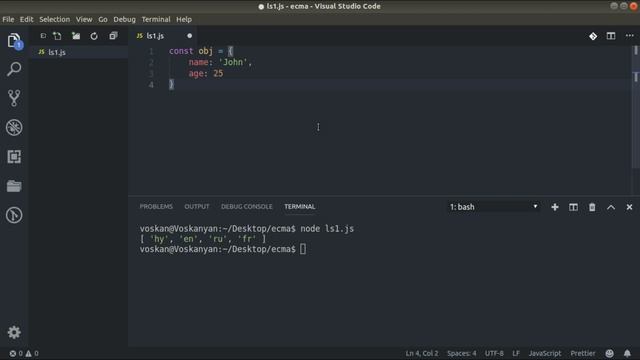Refresh the explorer file list
Viewport: 640px width, 360px height.
click(94, 36)
